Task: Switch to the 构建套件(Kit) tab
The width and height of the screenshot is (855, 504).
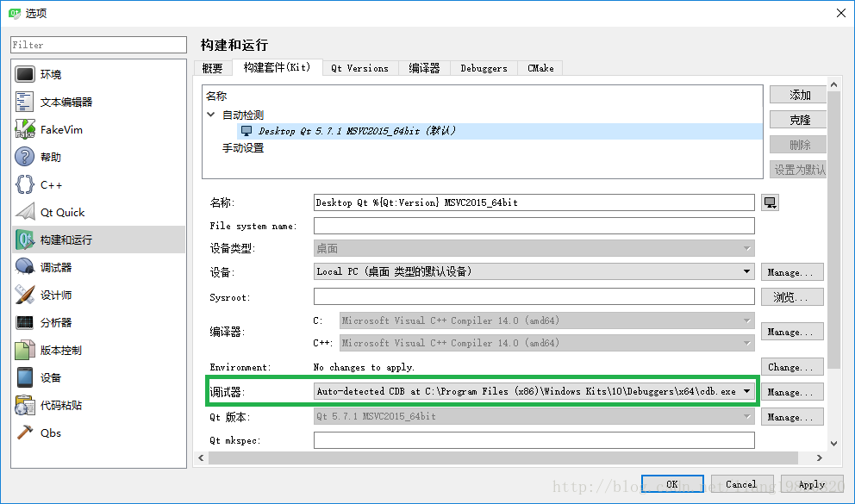Action: pyautogui.click(x=277, y=67)
